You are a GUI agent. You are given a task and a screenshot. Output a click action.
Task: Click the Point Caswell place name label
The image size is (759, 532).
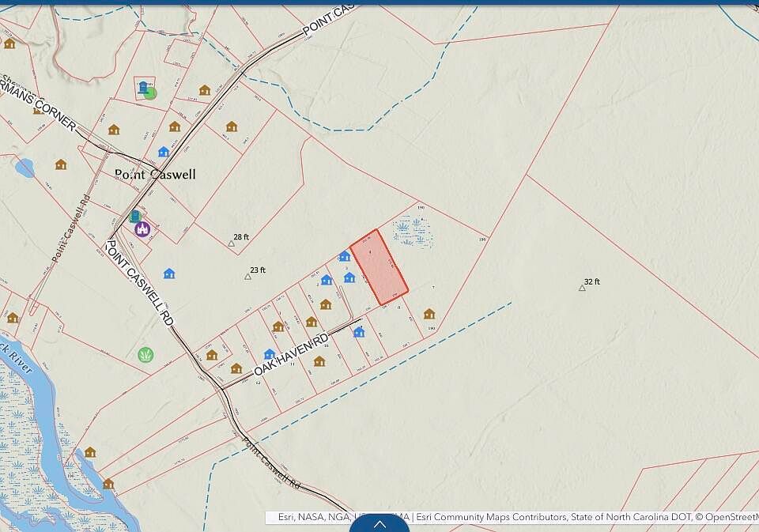click(156, 174)
